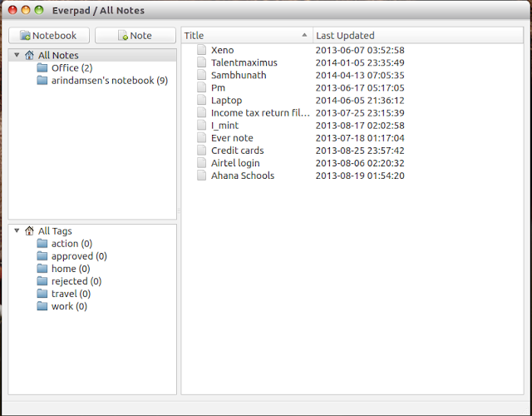The height and width of the screenshot is (416, 532).
Task: Click the date 2013-08-25 23:57:42
Action: click(x=360, y=151)
